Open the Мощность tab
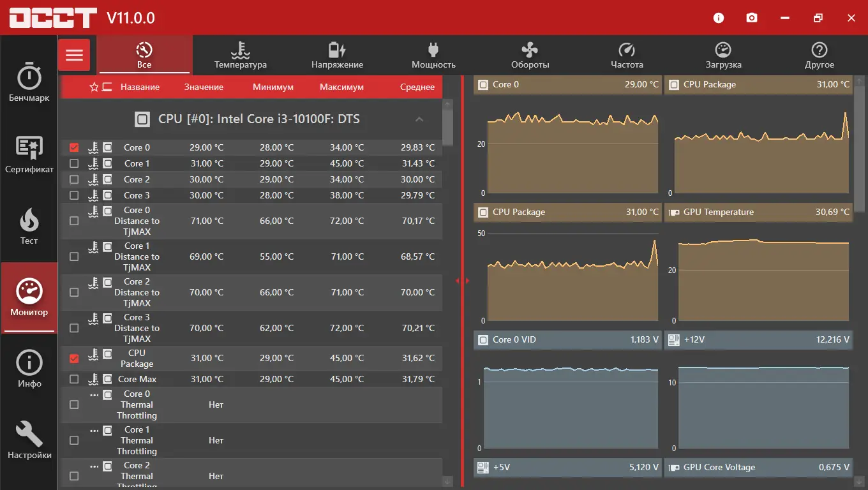 tap(433, 55)
